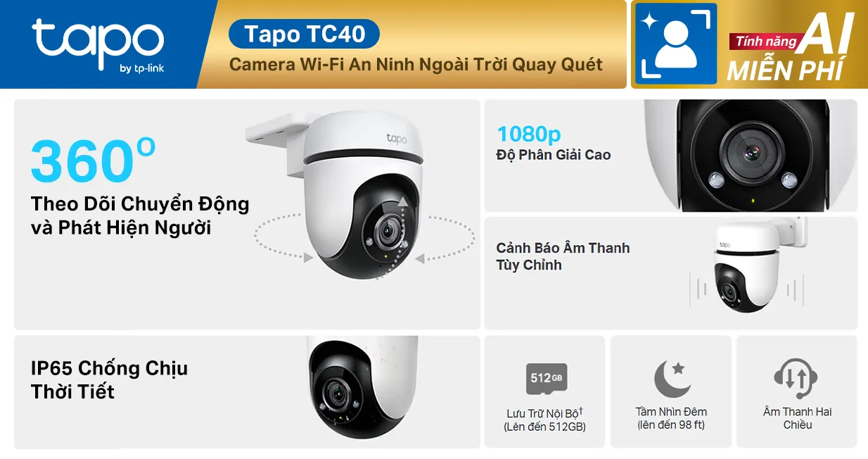This screenshot has width=868, height=459.
Task: Click the Tapo by tp-link logo
Action: pos(97,45)
